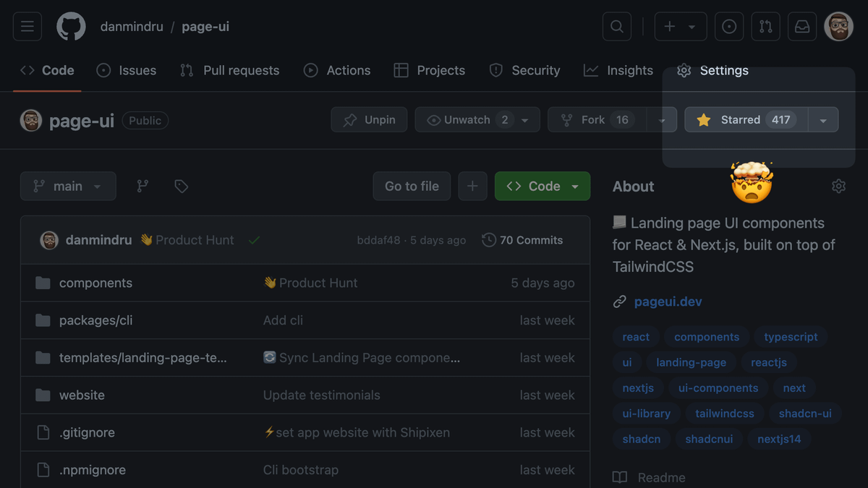Open pull requests icon in header
The height and width of the screenshot is (488, 868).
[x=765, y=27]
